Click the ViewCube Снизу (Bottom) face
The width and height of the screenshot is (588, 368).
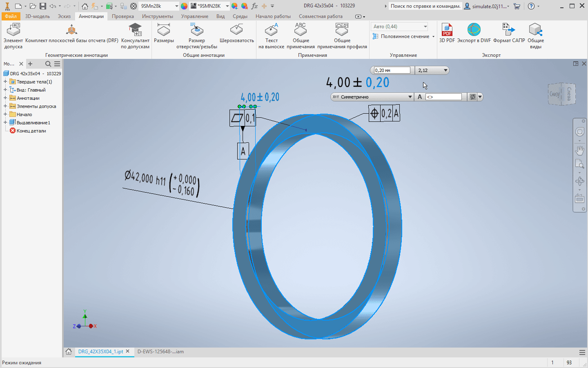[x=555, y=94]
